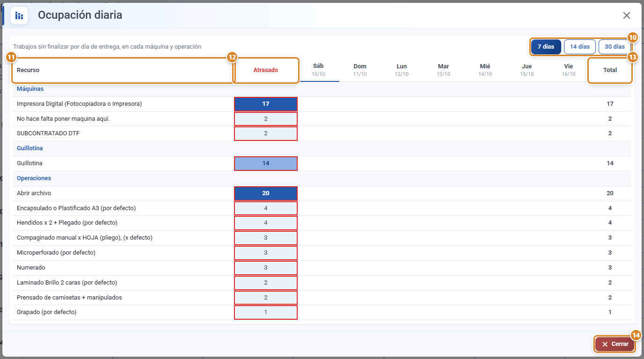Open the 17 overdue cell for Impresora Digital
The width and height of the screenshot is (644, 359).
click(x=266, y=104)
